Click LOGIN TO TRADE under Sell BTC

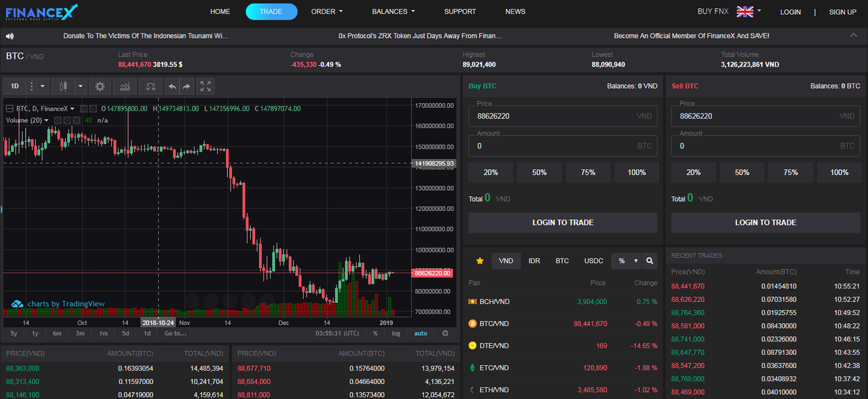(766, 223)
